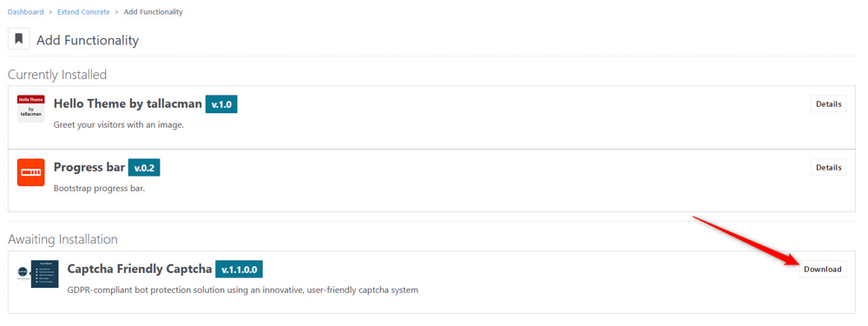
Task: Click the Add Functionality page heading
Action: pos(88,41)
